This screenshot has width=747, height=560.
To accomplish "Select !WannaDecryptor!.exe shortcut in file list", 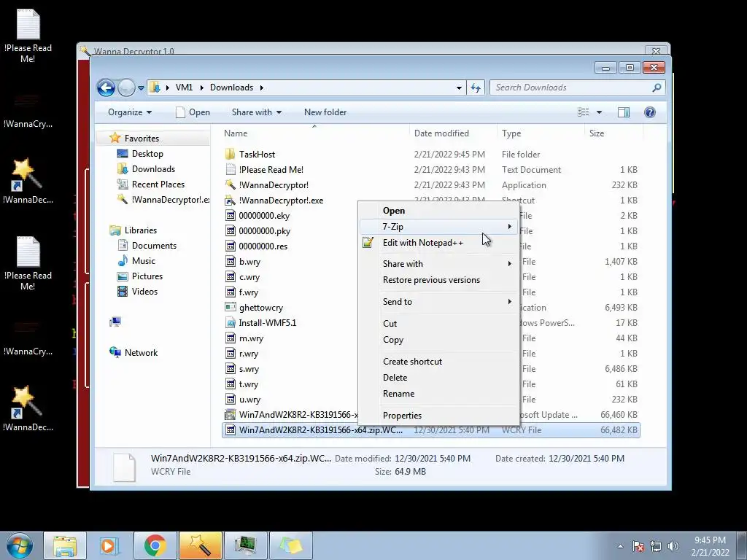I will click(281, 201).
